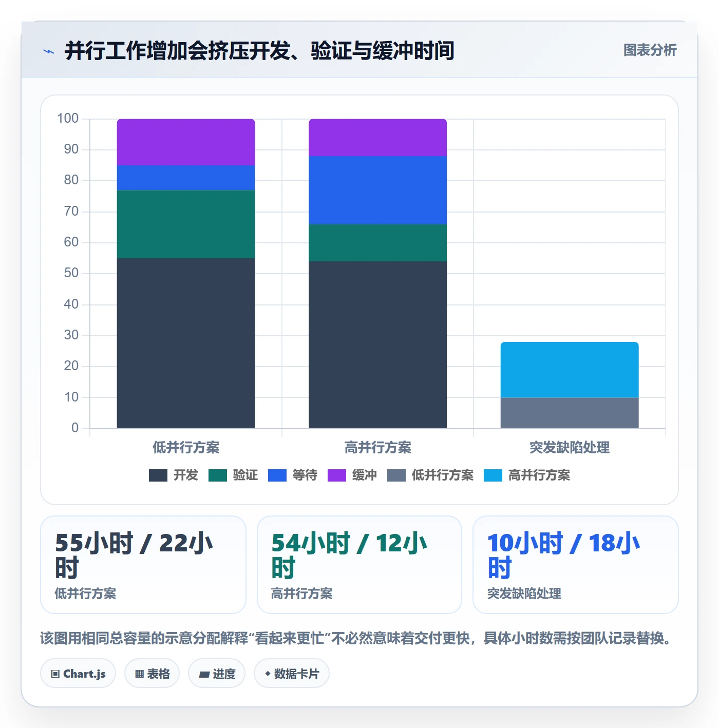
Task: Click the blue 等待 segment of 高并行方案 bar
Action: (x=377, y=190)
